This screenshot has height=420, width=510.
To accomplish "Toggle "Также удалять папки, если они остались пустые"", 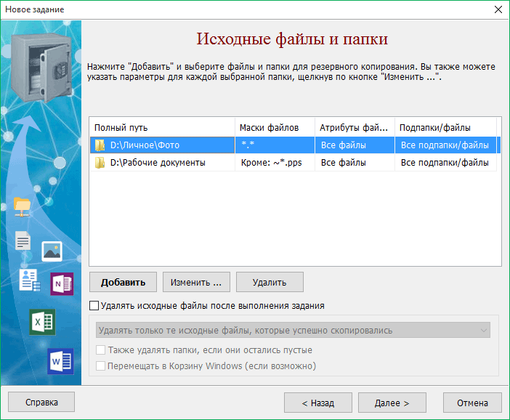I will tap(100, 350).
